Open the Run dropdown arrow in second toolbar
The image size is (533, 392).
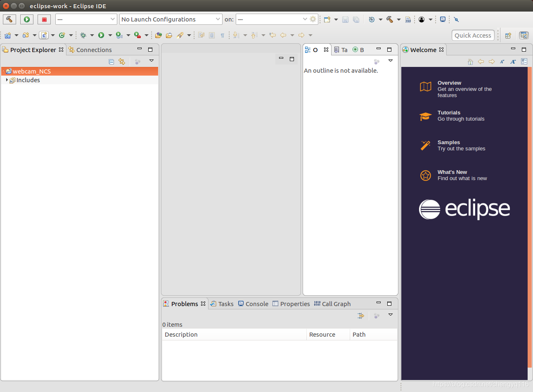pyautogui.click(x=110, y=35)
